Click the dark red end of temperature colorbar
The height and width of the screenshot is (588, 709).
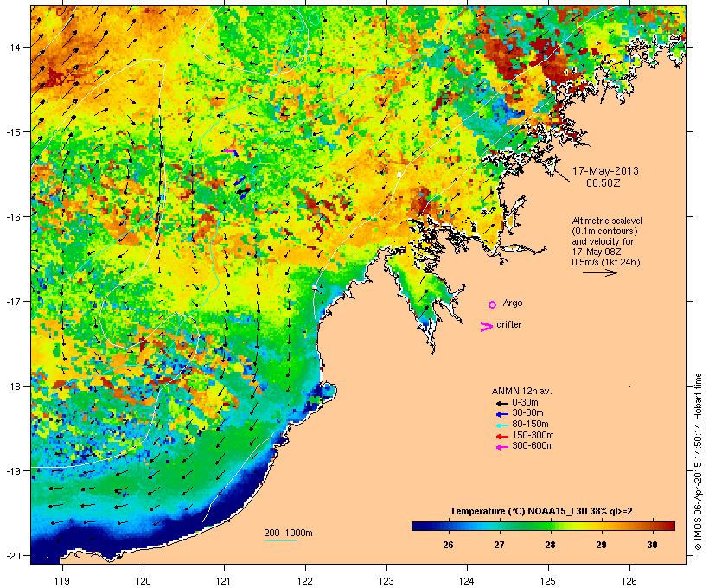(668, 526)
